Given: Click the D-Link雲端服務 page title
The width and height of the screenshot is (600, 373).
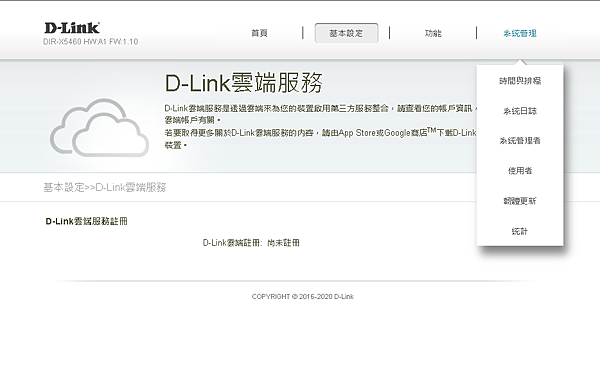Looking at the screenshot, I should tap(244, 83).
